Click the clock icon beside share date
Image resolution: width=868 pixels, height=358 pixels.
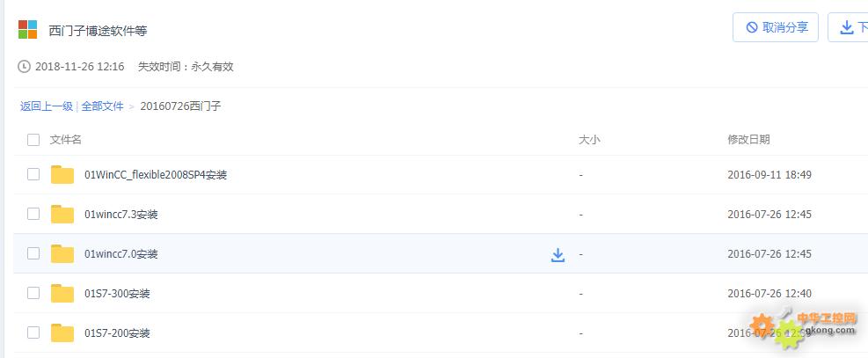(x=24, y=67)
